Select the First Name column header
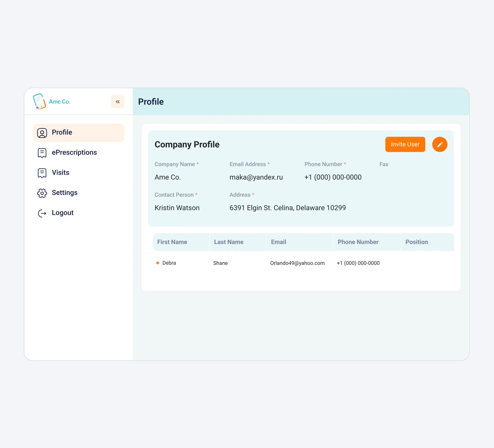Image resolution: width=494 pixels, height=448 pixels. [172, 242]
